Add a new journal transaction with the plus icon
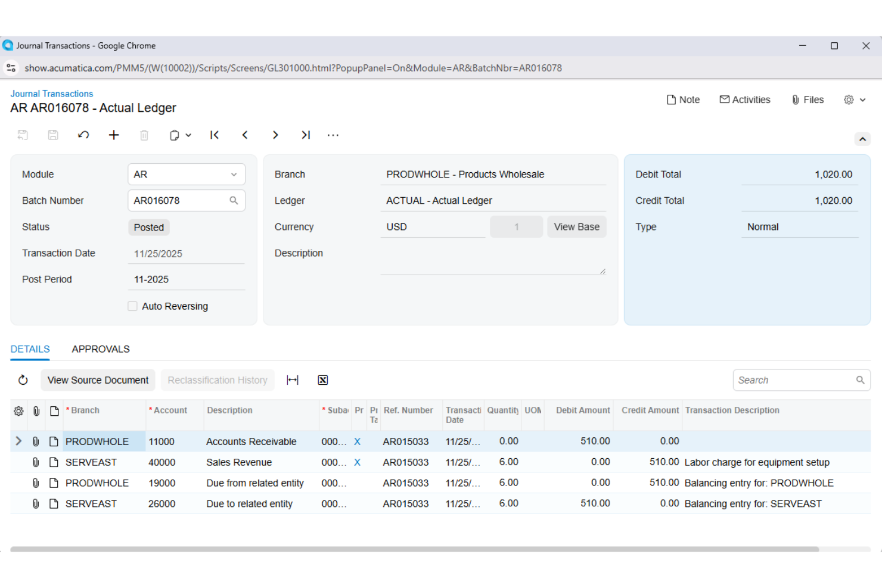This screenshot has height=588, width=882. (114, 135)
